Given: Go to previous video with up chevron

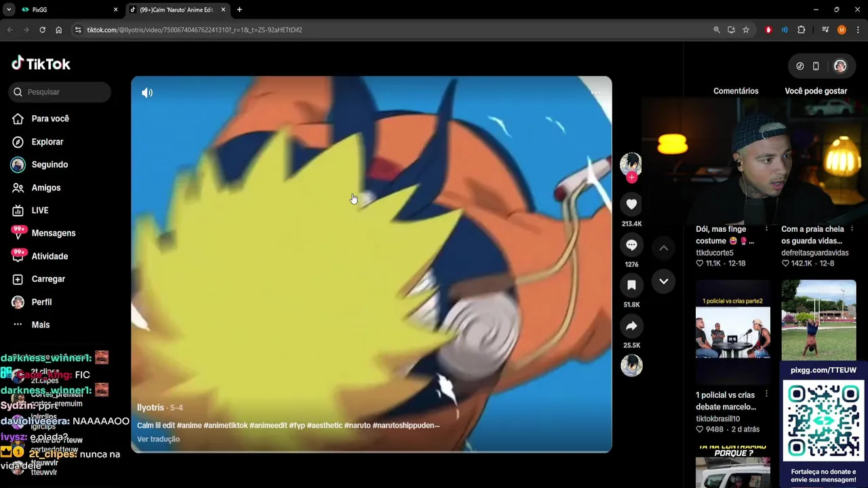Looking at the screenshot, I should (664, 248).
